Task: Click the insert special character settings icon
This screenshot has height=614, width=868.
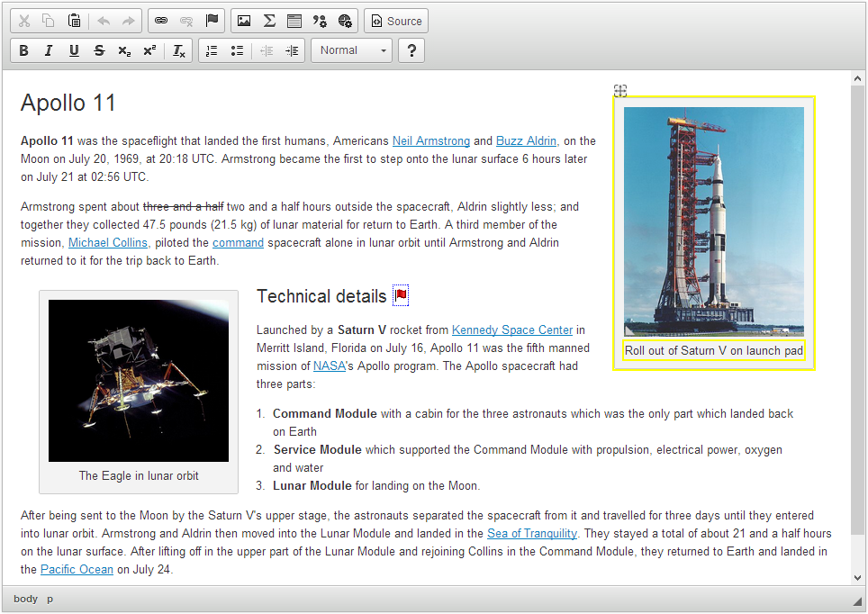Action: pyautogui.click(x=320, y=21)
